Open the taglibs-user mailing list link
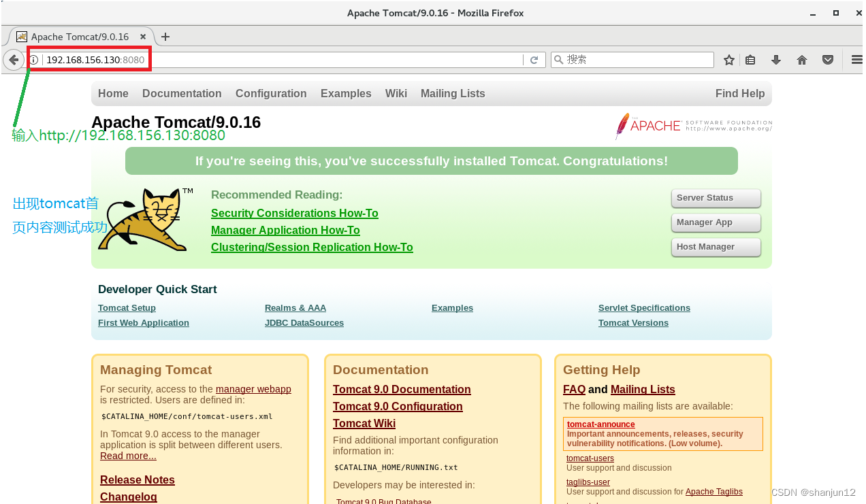The image size is (866, 504). tap(588, 482)
